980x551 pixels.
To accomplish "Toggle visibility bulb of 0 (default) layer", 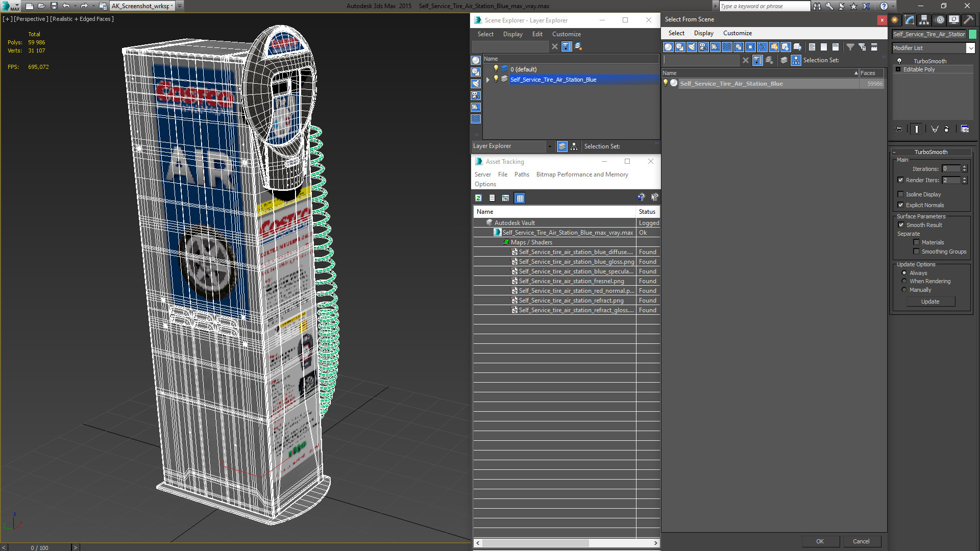I will [496, 69].
